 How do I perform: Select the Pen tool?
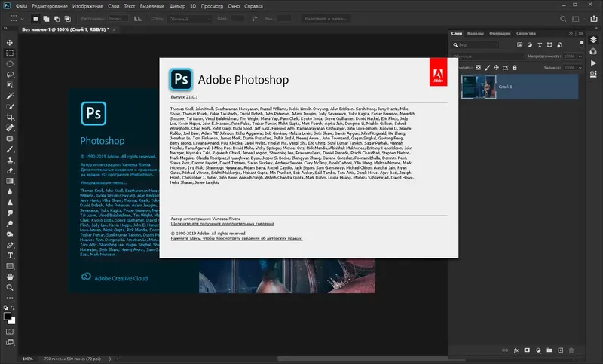10,245
